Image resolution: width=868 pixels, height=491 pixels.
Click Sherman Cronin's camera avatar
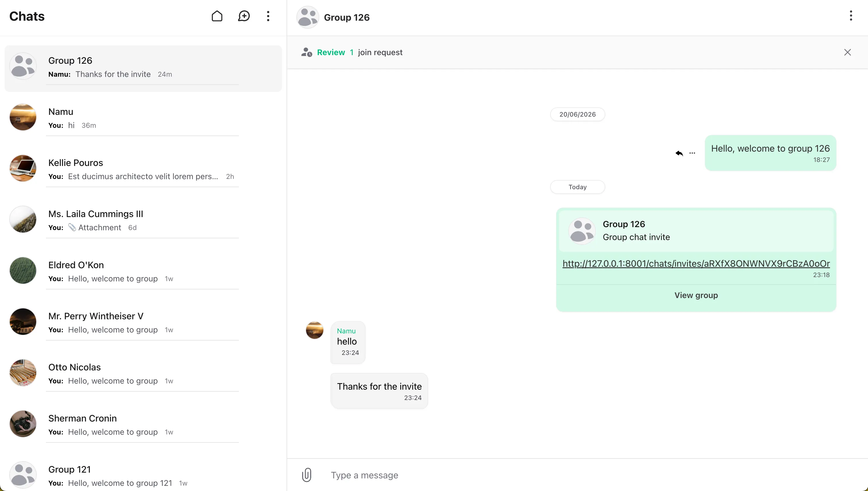click(x=23, y=424)
